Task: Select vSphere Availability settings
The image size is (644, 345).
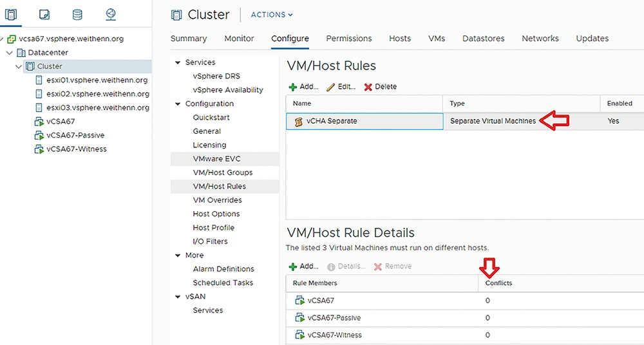Action: [228, 90]
